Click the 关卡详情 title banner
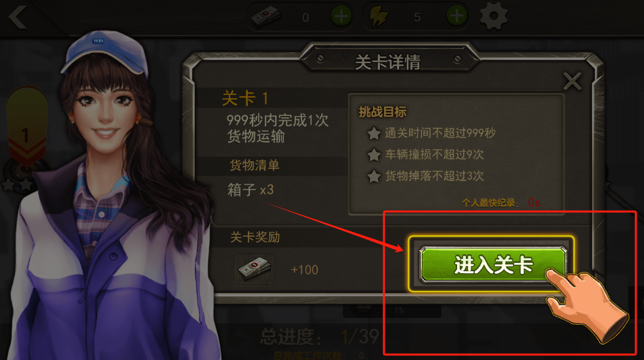Screen dimensions: 644x360 pos(388,62)
